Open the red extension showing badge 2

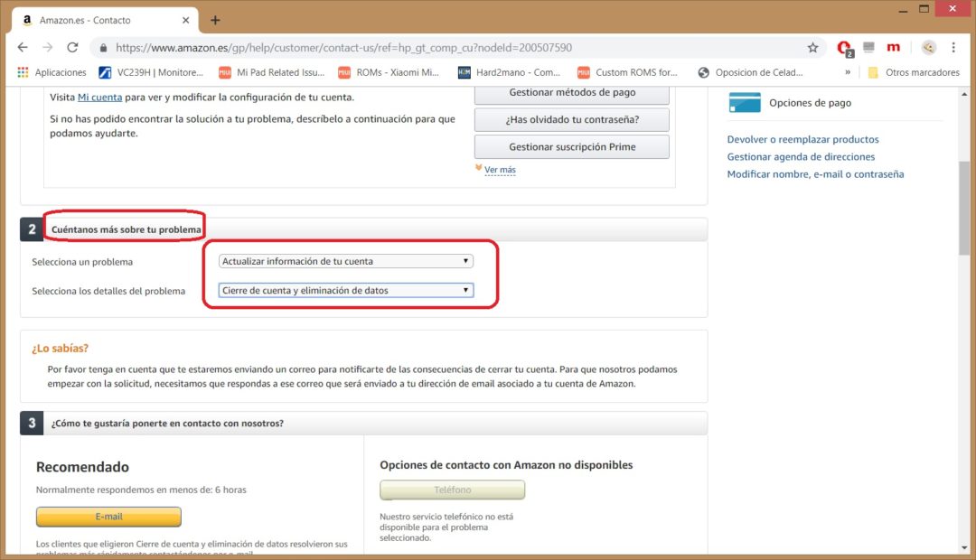(x=843, y=47)
